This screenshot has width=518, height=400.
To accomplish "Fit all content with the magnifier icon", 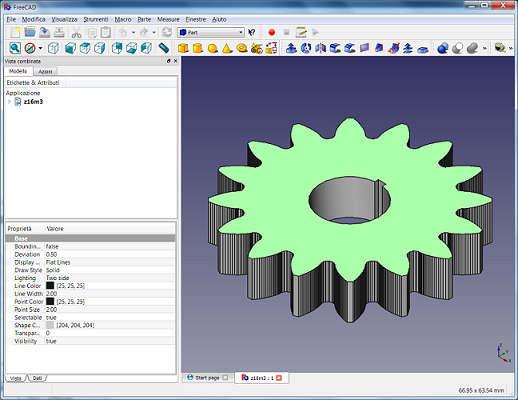I will [x=15, y=48].
